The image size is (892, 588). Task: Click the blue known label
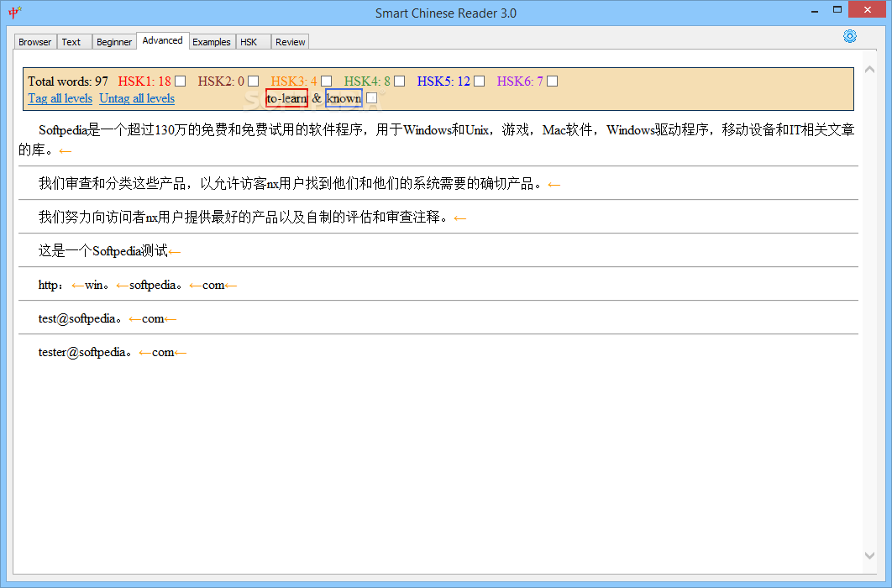point(344,98)
